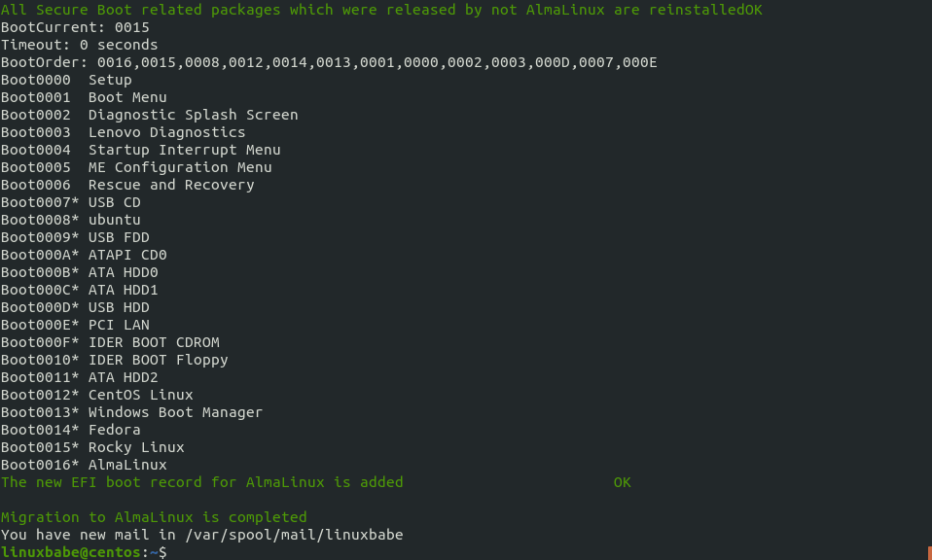Click the Boot0016 AlmaLinux entry line
This screenshot has width=932, height=560.
84,465
